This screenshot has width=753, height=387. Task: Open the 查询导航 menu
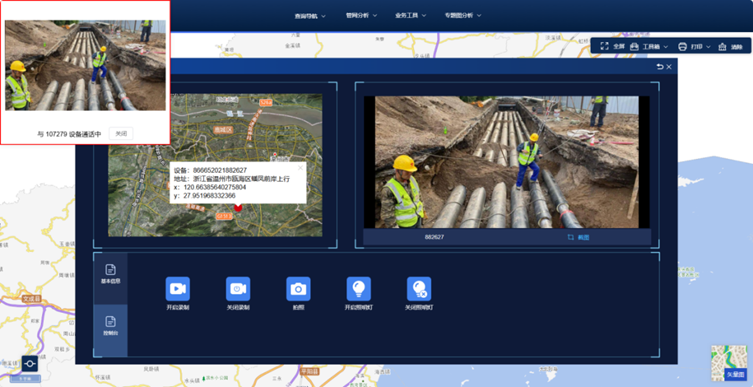pos(310,16)
